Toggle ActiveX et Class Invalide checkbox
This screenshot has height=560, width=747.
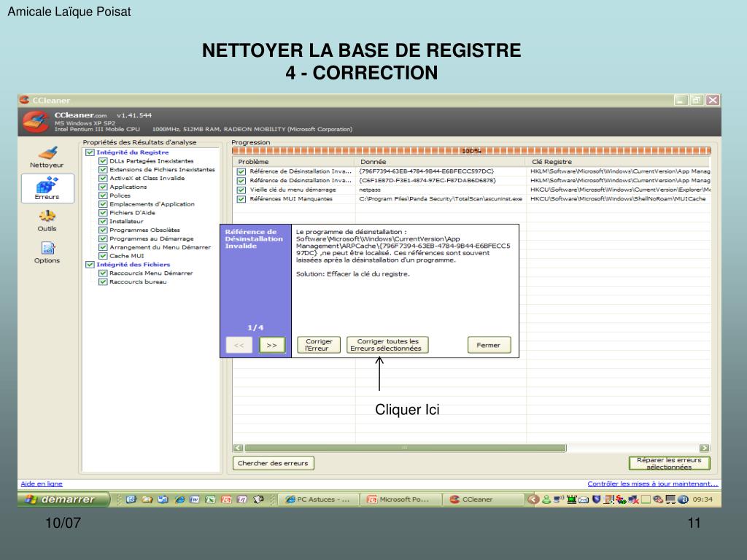[102, 178]
